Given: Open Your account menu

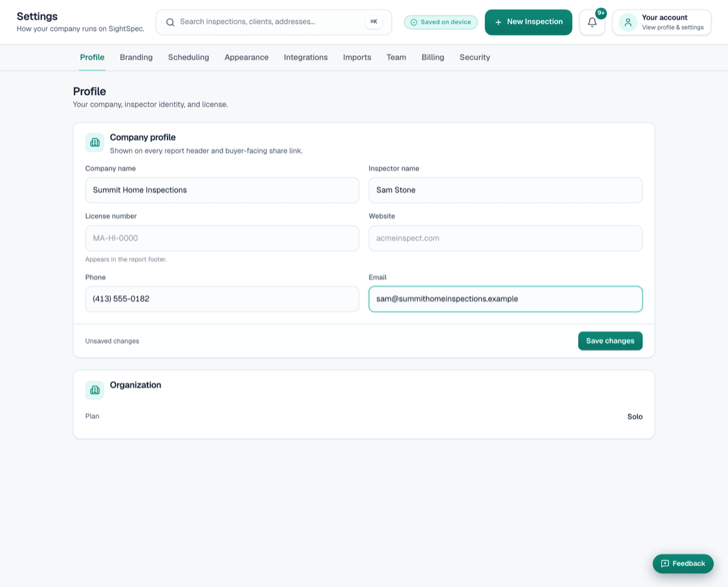Looking at the screenshot, I should pos(662,22).
